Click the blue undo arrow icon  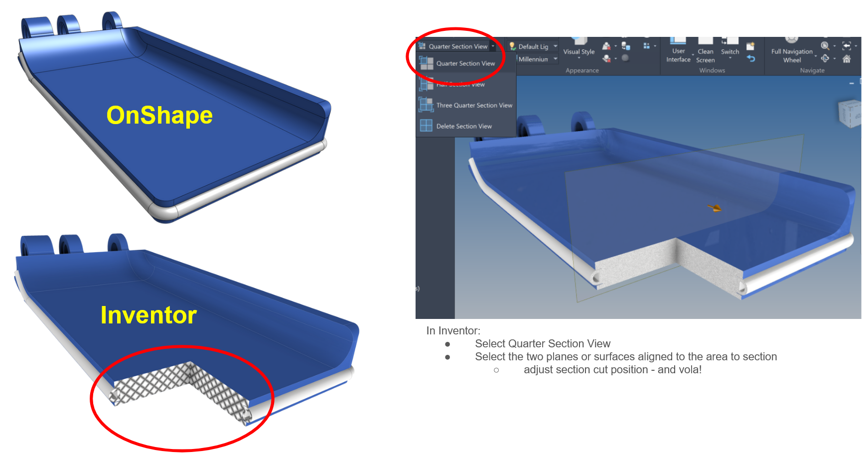point(751,58)
